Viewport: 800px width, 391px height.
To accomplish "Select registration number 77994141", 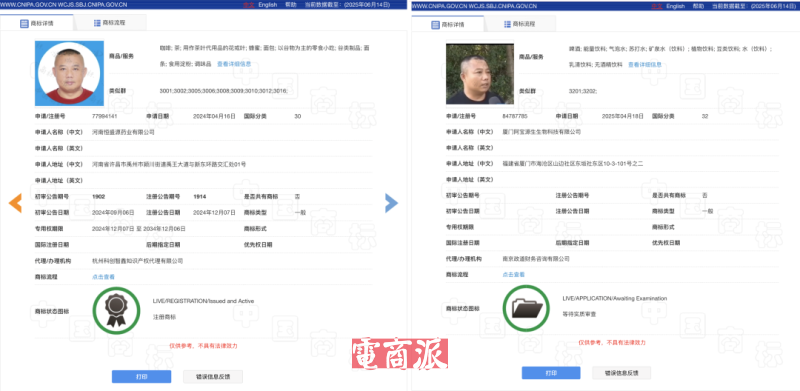I will pyautogui.click(x=105, y=116).
